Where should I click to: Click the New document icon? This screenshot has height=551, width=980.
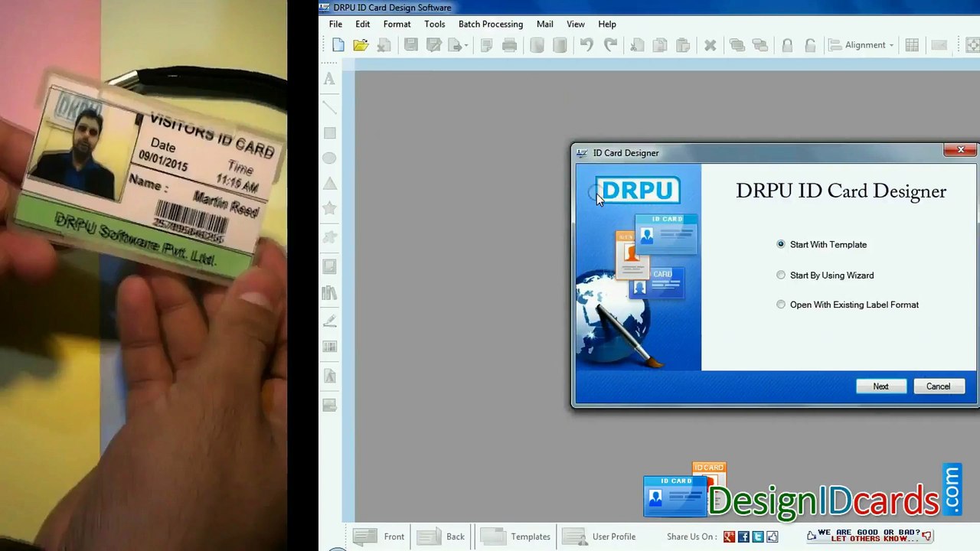(338, 45)
